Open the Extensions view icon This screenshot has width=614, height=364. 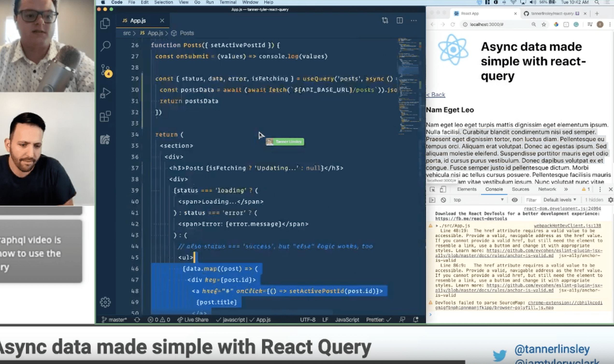click(x=105, y=116)
